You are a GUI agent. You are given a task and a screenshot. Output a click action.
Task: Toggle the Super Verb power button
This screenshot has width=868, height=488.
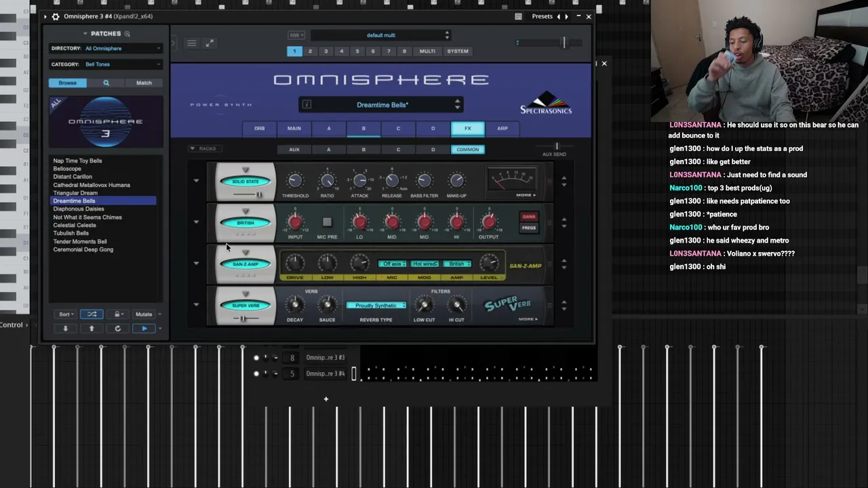pyautogui.click(x=245, y=306)
